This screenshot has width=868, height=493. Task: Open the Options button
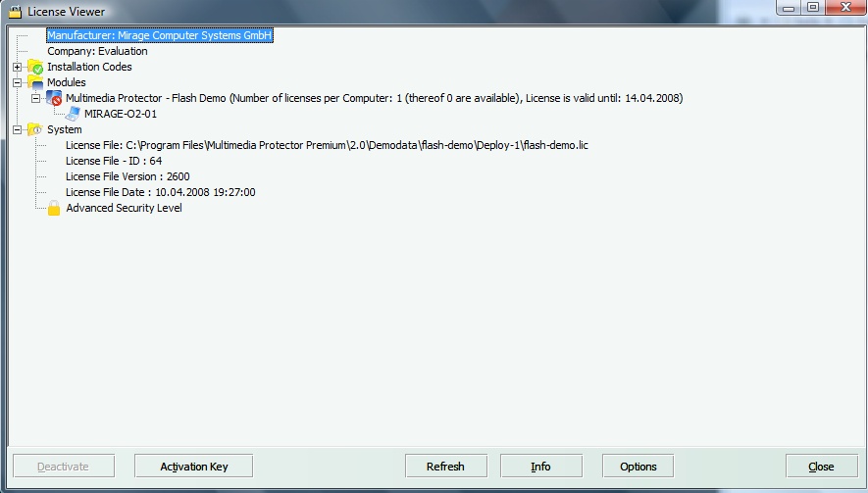638,467
